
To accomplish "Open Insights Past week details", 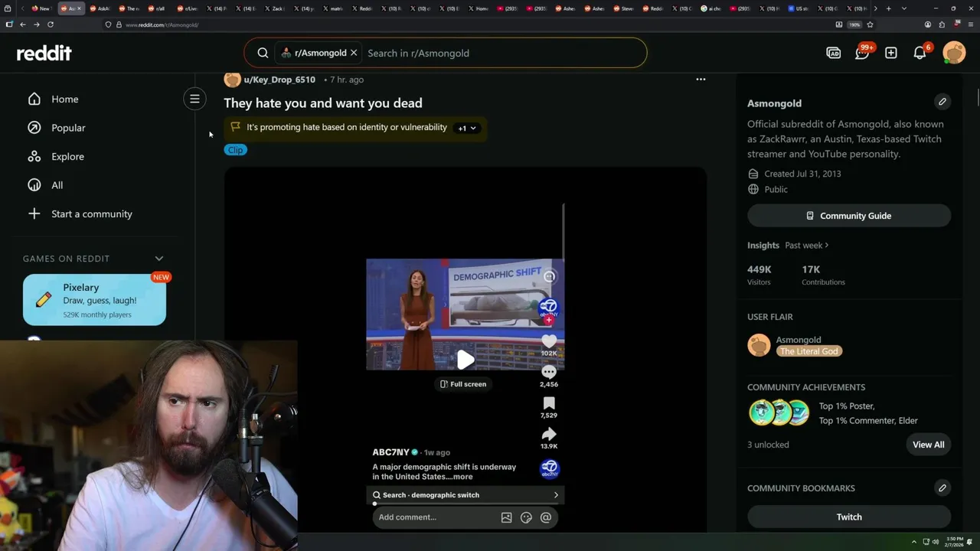I will coord(807,245).
